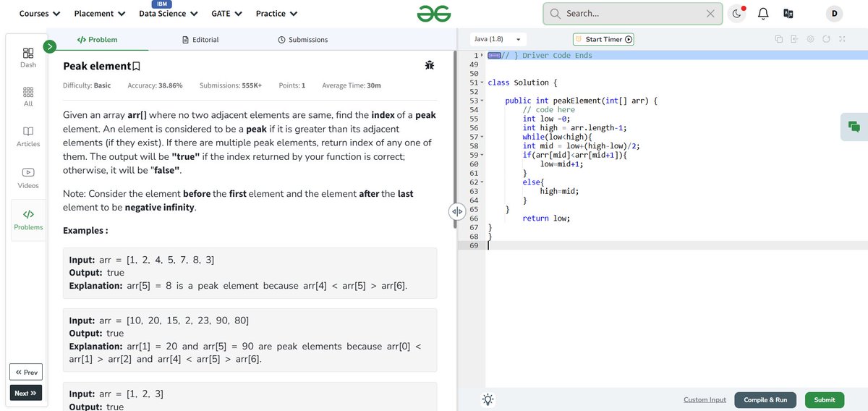Open the notifications bell
Screen dimensions: 868x411
point(763,13)
